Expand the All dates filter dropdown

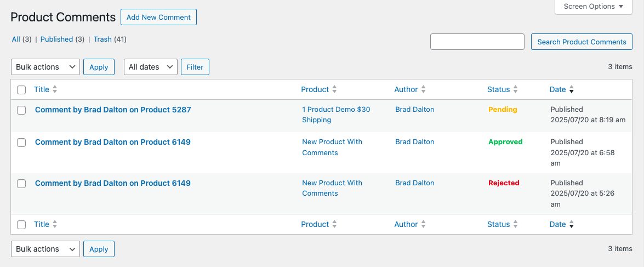tap(151, 67)
